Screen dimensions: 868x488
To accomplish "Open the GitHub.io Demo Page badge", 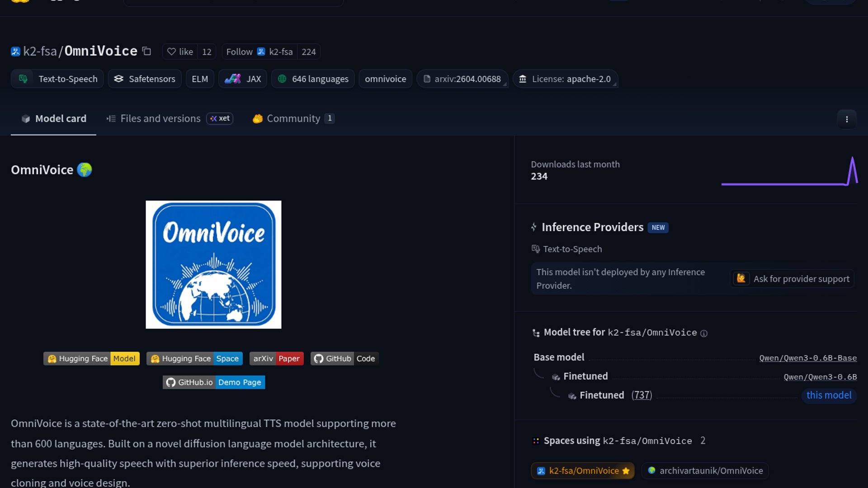I will point(214,382).
